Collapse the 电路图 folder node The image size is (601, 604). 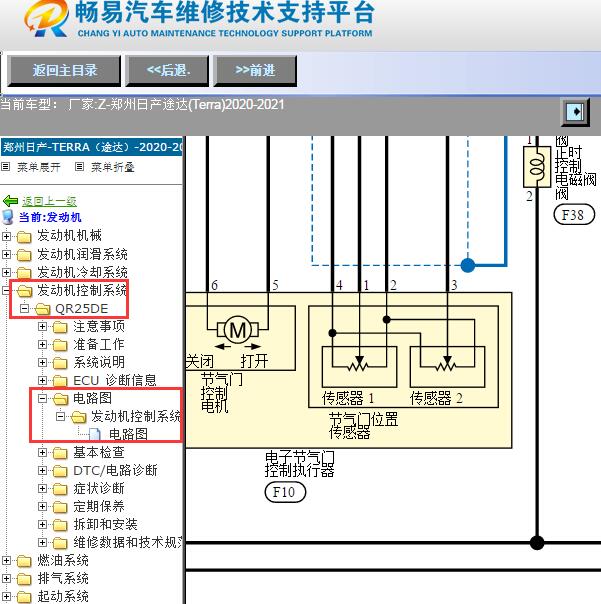coord(42,398)
